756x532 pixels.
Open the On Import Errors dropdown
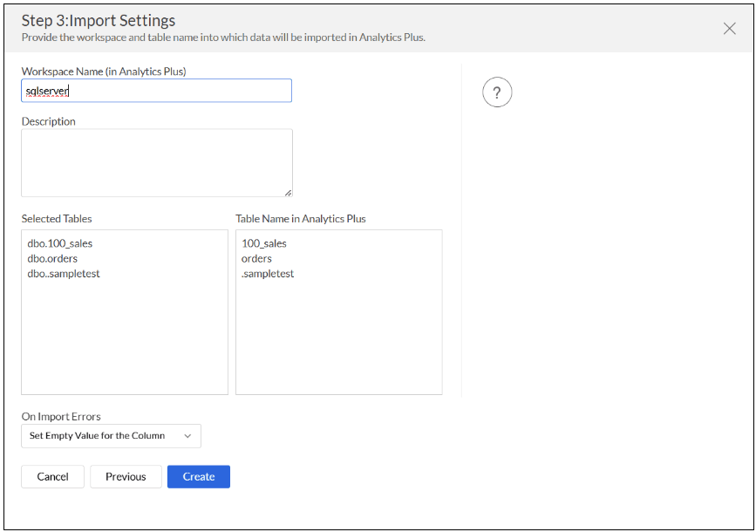click(111, 436)
